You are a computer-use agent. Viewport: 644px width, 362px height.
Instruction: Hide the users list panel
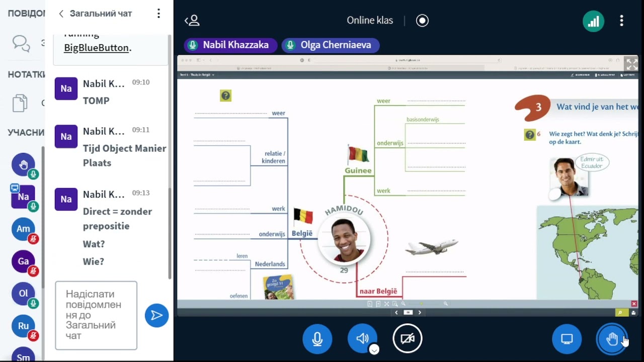click(192, 21)
